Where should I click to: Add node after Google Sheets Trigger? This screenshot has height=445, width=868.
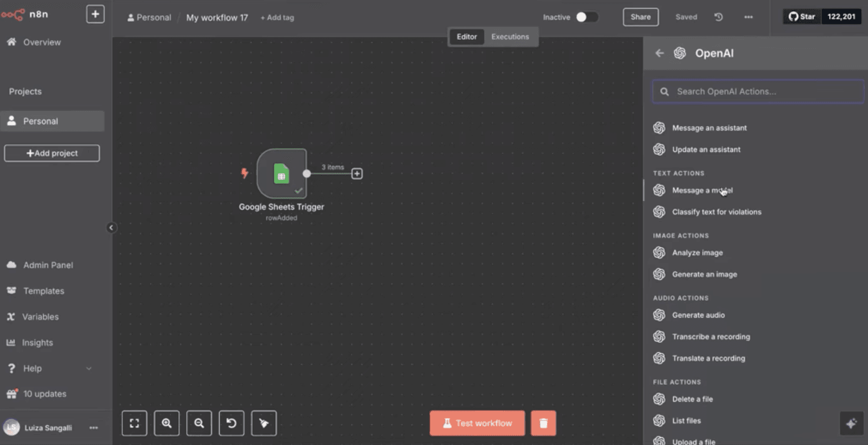[357, 173]
